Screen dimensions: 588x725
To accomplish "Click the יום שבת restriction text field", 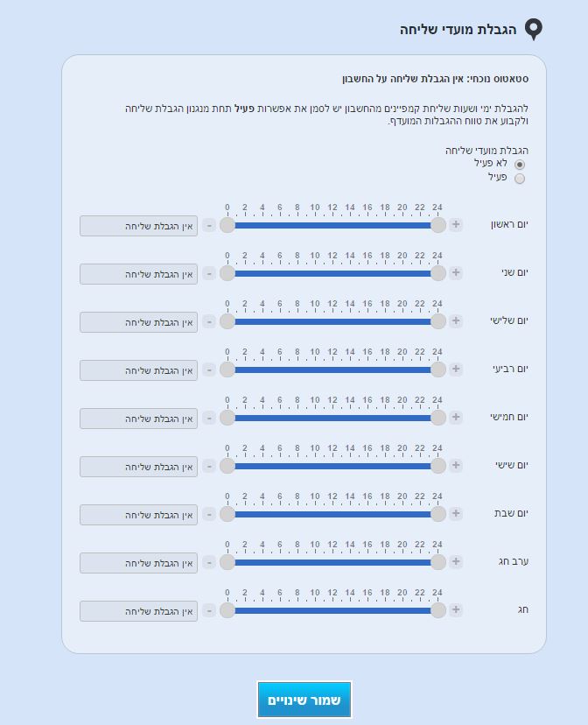I will (138, 515).
